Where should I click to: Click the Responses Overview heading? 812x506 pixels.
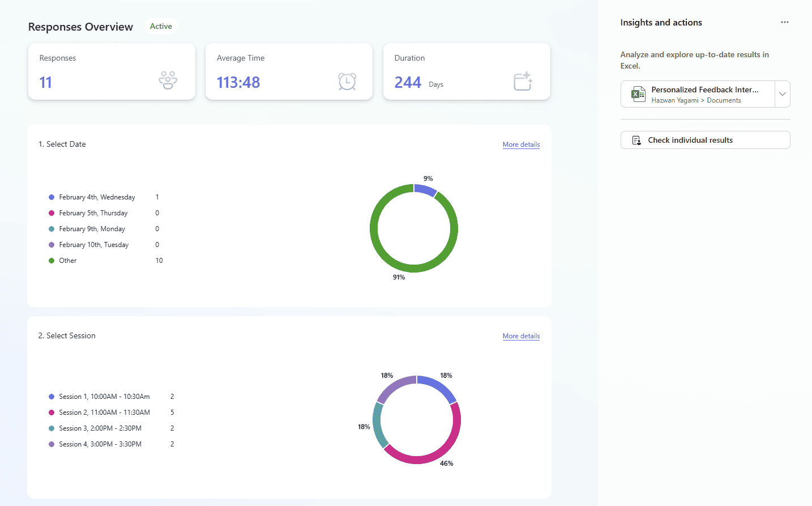(x=80, y=27)
